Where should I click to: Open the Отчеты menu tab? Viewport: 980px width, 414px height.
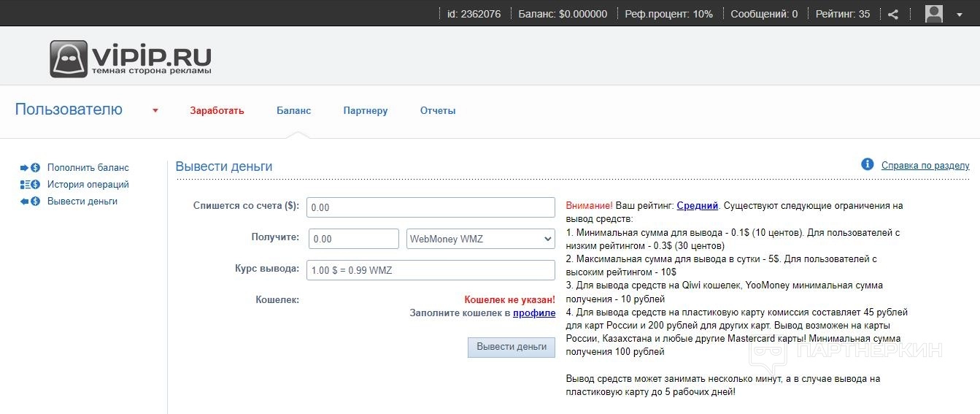coord(438,111)
